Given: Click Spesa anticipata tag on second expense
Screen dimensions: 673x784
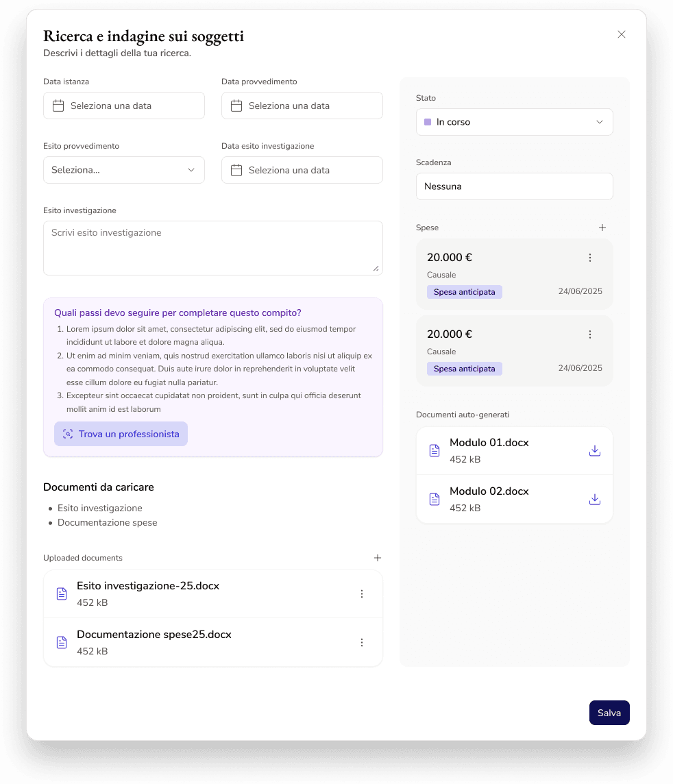Looking at the screenshot, I should [465, 369].
